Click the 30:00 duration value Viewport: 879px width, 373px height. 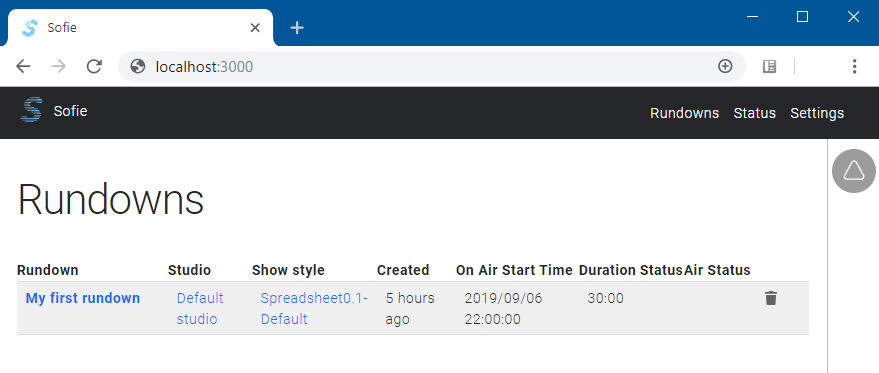tap(605, 298)
